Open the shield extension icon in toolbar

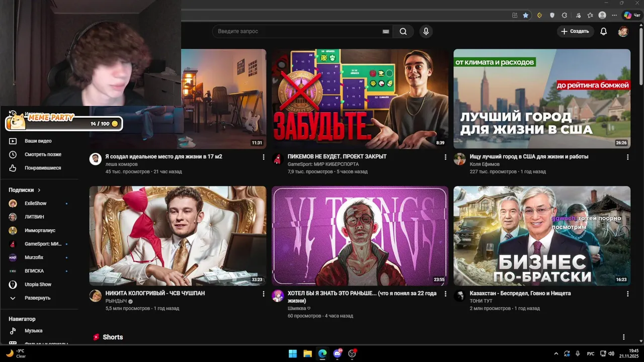click(552, 15)
